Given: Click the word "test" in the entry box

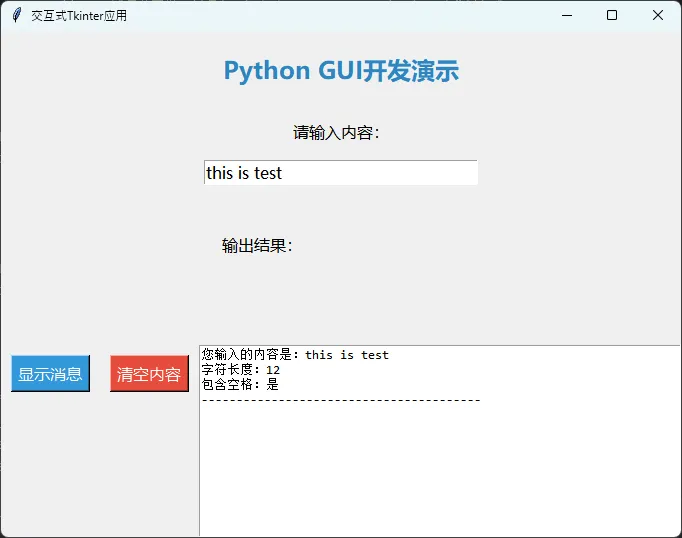Looking at the screenshot, I should click(268, 173).
